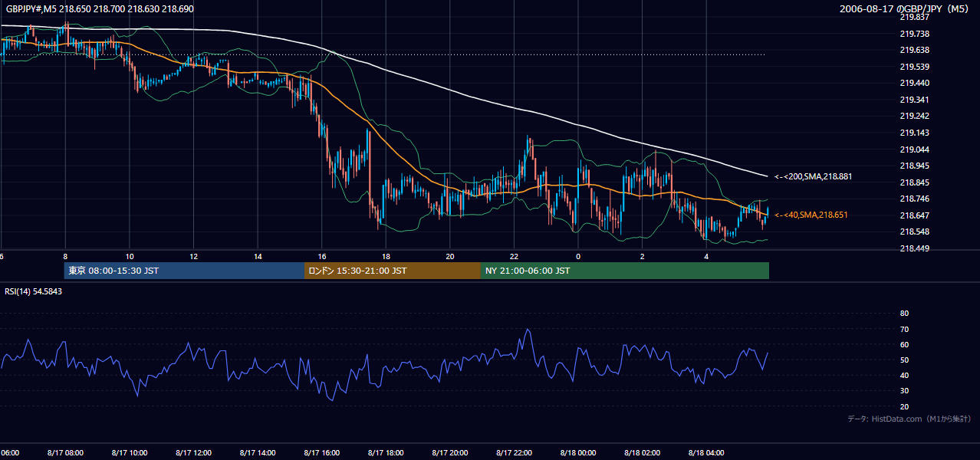Click the 8/17 18:00 time axis label

coord(386,452)
